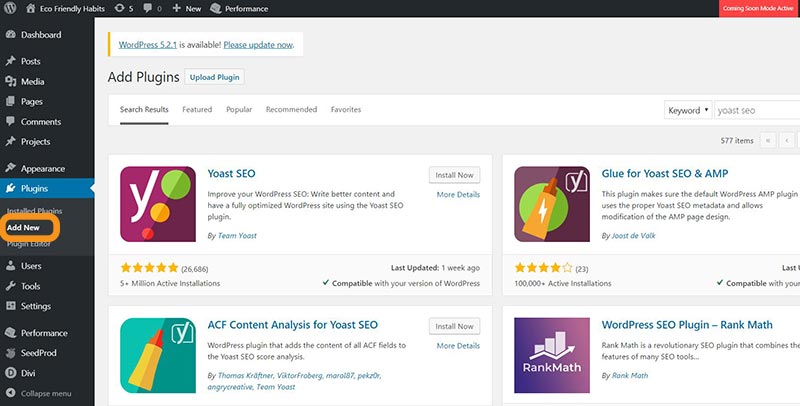
Task: Click the Yoast SEO plugin thumbnail
Action: point(158,204)
